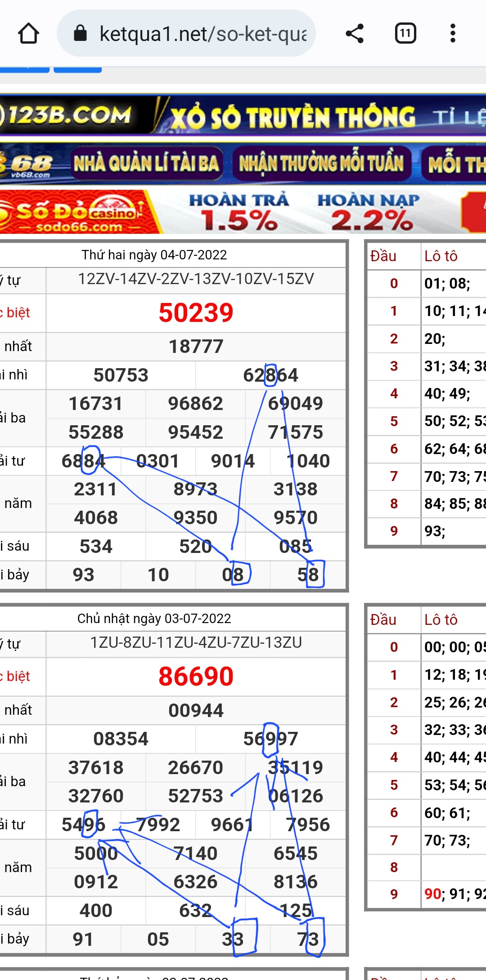Select the Đầu column header of first lô tô table

tap(383, 256)
